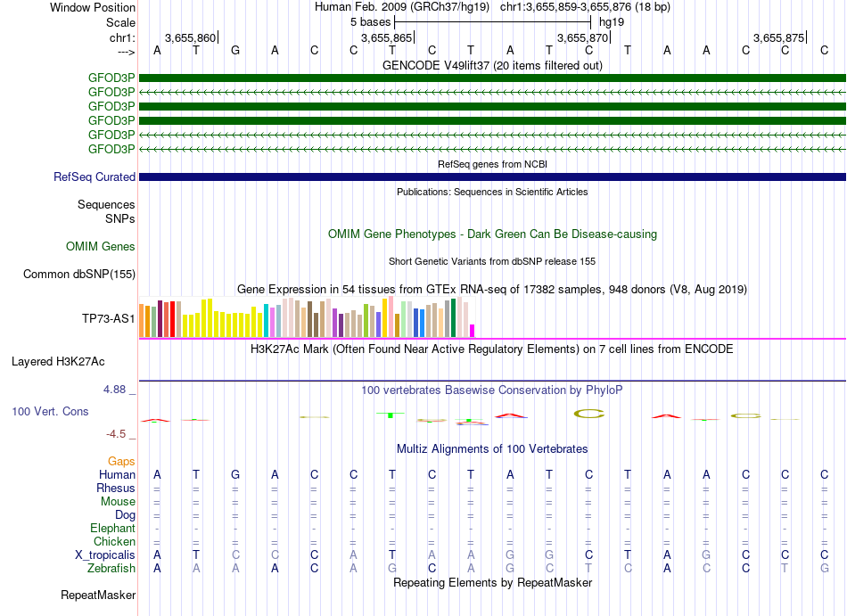Click the ---> sequence direction arrow
This screenshot has height=616, width=847.
(127, 52)
